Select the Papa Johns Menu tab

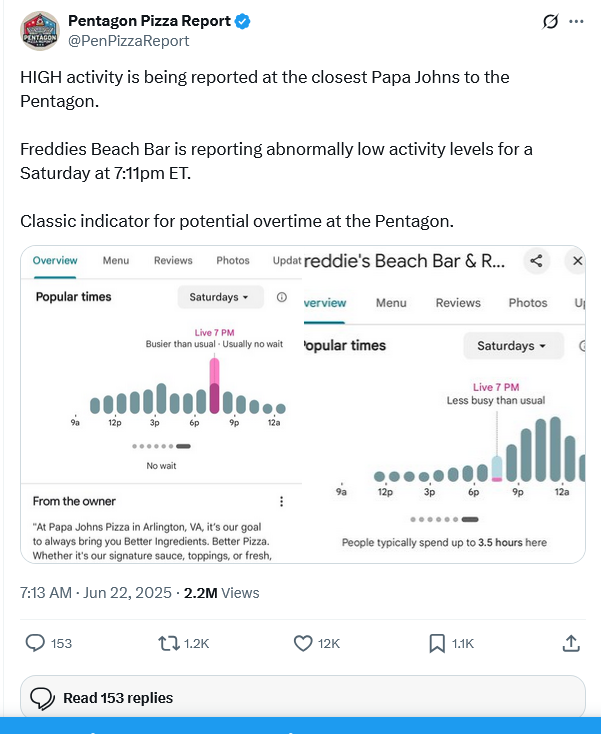(116, 261)
